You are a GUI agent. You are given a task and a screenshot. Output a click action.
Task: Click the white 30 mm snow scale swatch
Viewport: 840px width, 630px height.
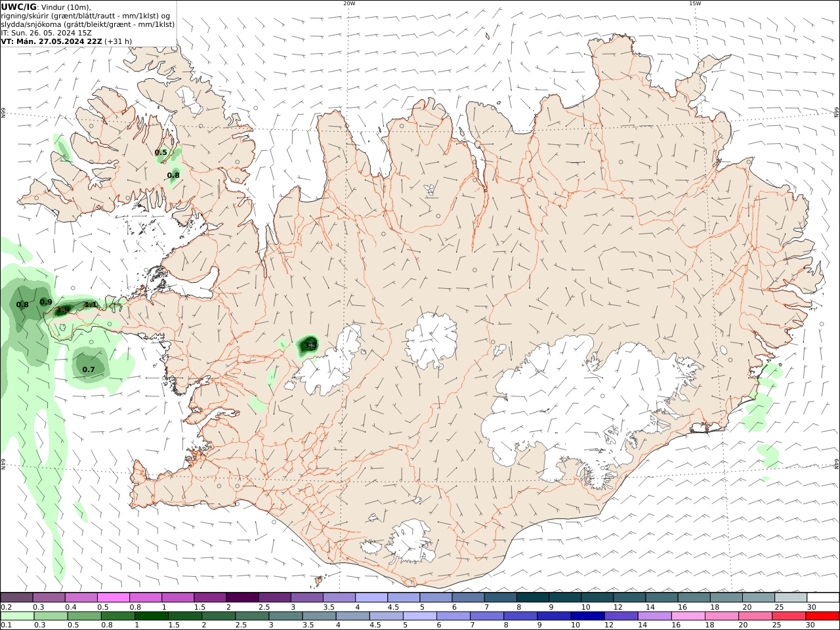pyautogui.click(x=823, y=597)
